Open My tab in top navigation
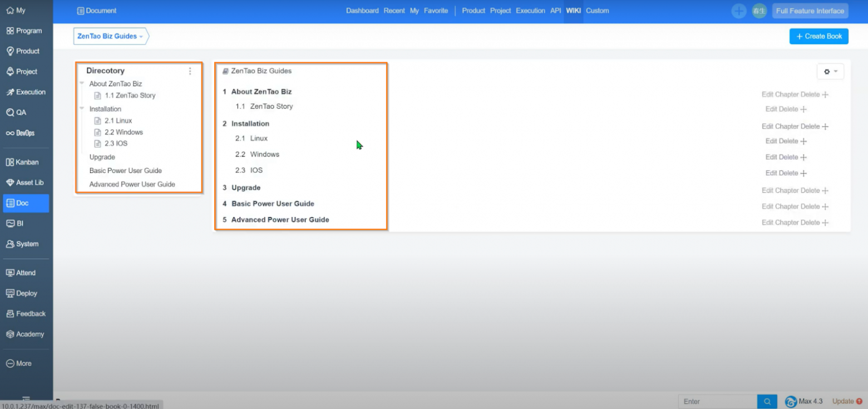The width and height of the screenshot is (868, 409). [x=415, y=11]
